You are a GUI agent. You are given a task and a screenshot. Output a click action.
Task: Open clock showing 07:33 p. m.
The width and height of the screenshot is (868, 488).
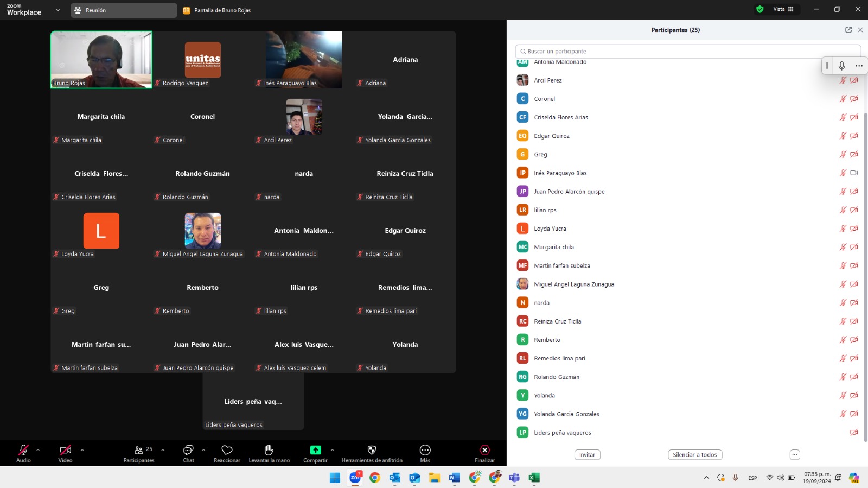pos(817,478)
